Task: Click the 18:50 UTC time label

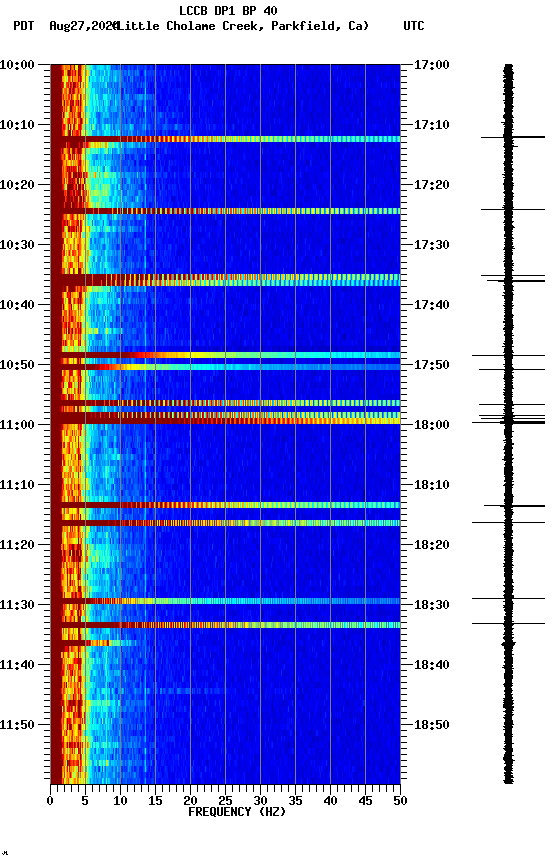Action: 432,726
